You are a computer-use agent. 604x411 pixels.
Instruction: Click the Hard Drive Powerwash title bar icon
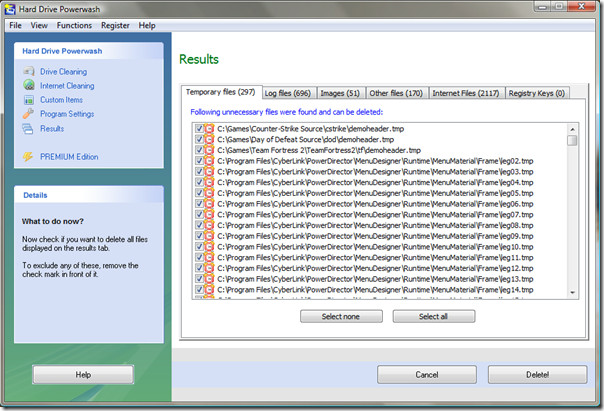[10, 9]
